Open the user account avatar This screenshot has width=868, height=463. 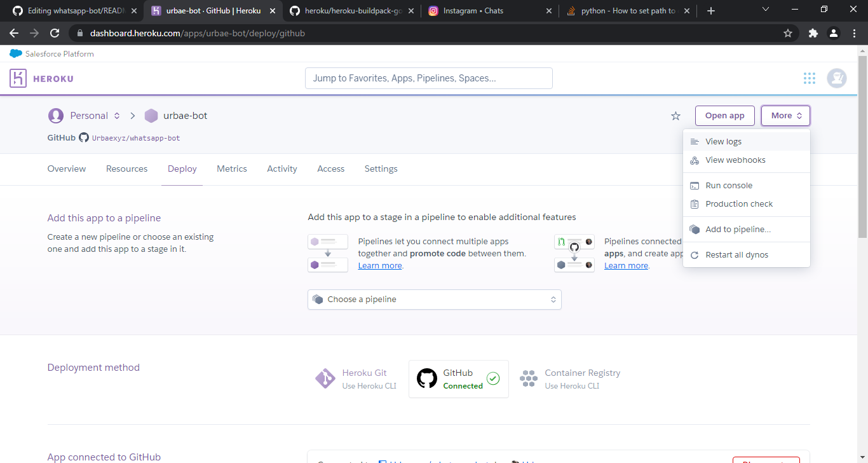click(836, 78)
